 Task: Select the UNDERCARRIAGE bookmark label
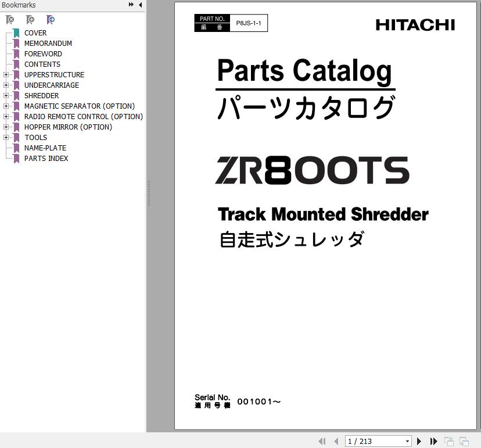tap(52, 85)
